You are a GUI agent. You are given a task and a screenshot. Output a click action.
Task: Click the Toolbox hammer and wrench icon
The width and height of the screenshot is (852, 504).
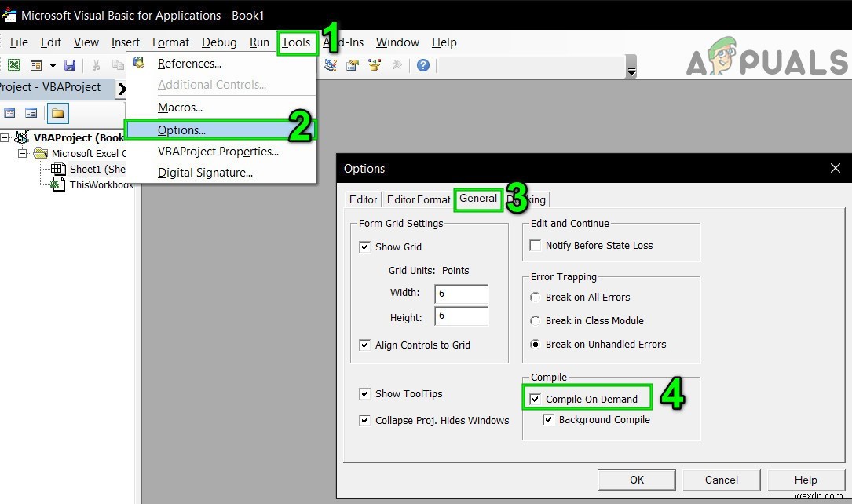click(397, 65)
